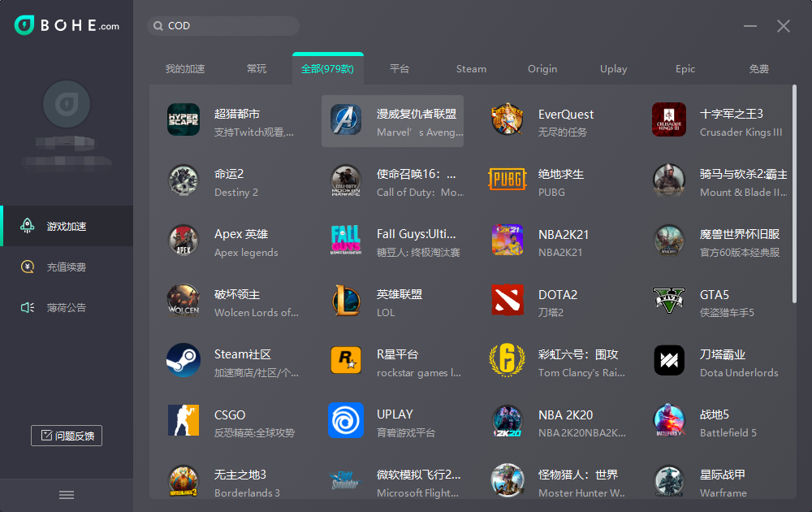Image resolution: width=812 pixels, height=512 pixels.
Task: Click the 星际战甲 title text
Action: [x=723, y=475]
